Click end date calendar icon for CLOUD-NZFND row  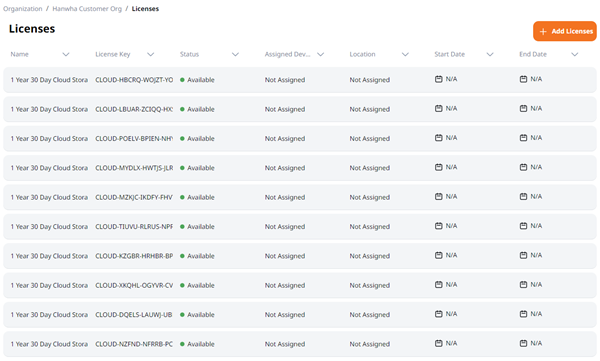[x=523, y=343]
